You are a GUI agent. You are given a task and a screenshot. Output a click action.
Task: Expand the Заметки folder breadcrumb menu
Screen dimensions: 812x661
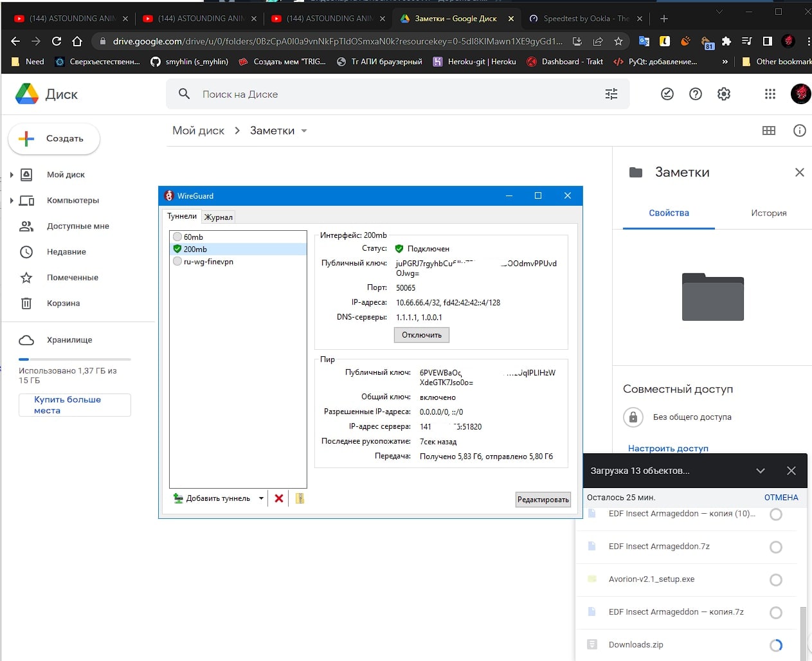[x=304, y=131]
